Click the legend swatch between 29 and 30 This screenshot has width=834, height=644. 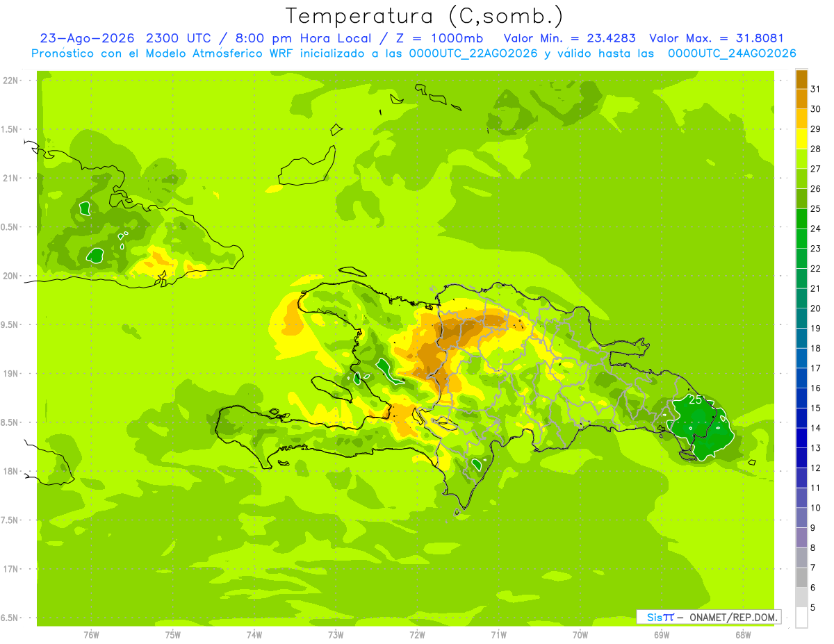[801, 119]
